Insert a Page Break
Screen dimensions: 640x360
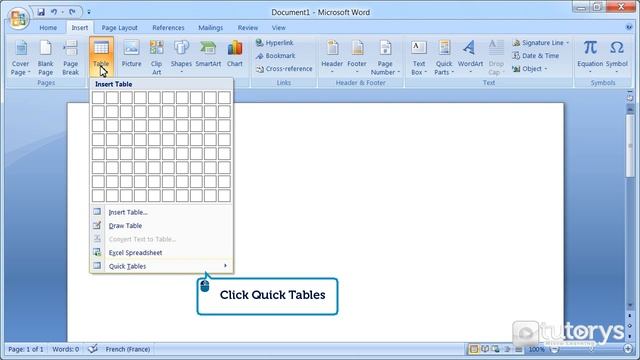pos(70,58)
